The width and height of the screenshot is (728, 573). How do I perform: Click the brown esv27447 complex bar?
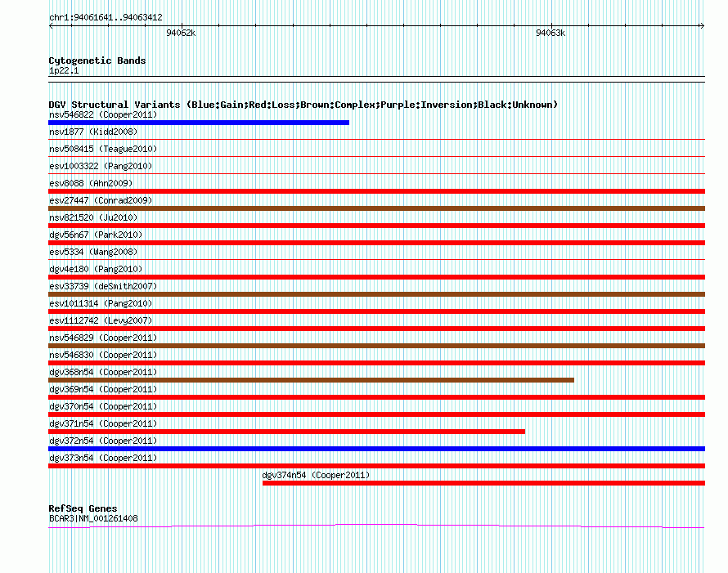coord(376,208)
